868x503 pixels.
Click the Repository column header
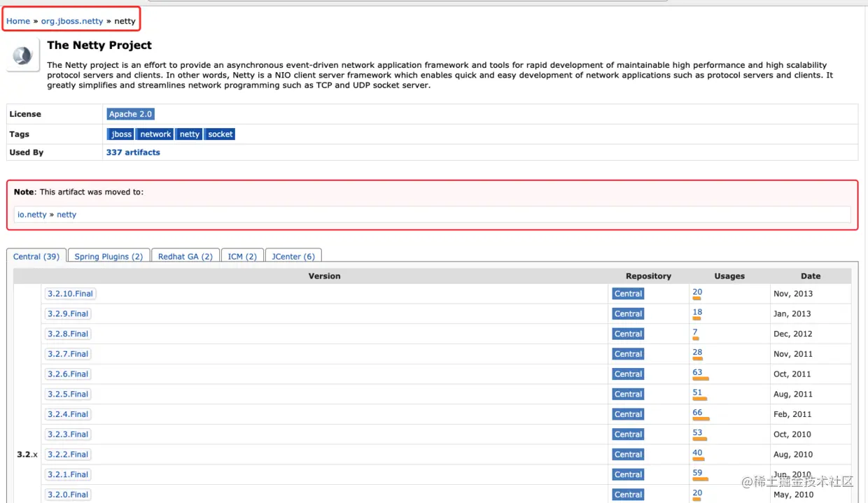pyautogui.click(x=648, y=276)
